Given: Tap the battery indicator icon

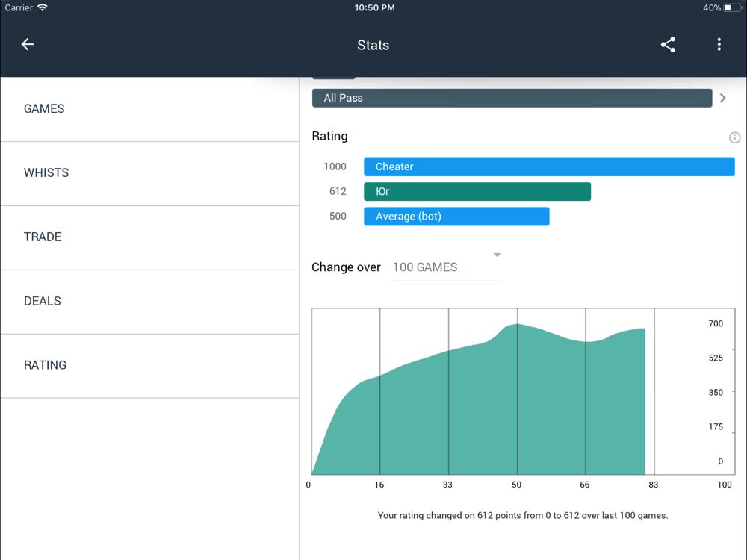Looking at the screenshot, I should [733, 7].
